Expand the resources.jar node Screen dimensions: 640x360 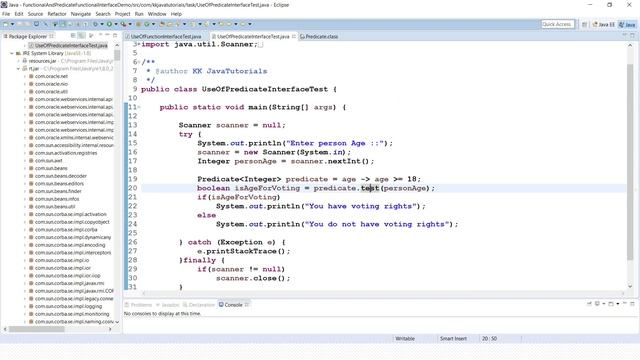pyautogui.click(x=18, y=61)
